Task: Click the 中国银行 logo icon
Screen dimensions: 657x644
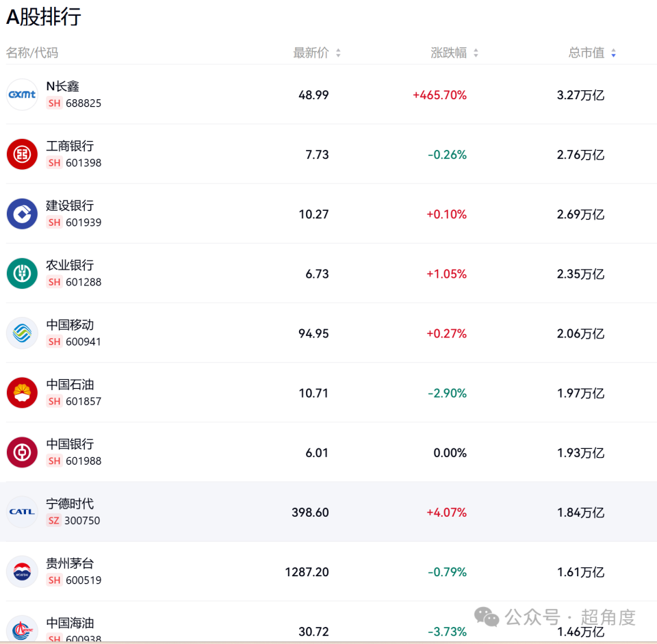Action: (22, 452)
